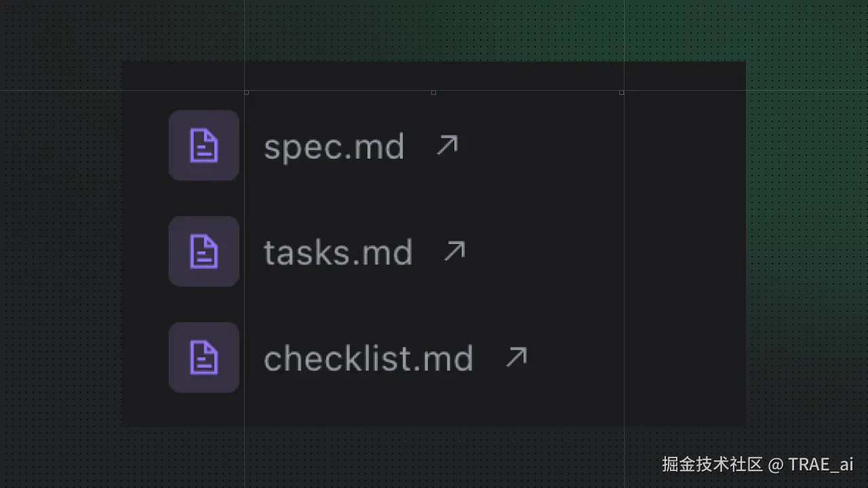Open tasks.md via its arrow icon

coord(454,251)
